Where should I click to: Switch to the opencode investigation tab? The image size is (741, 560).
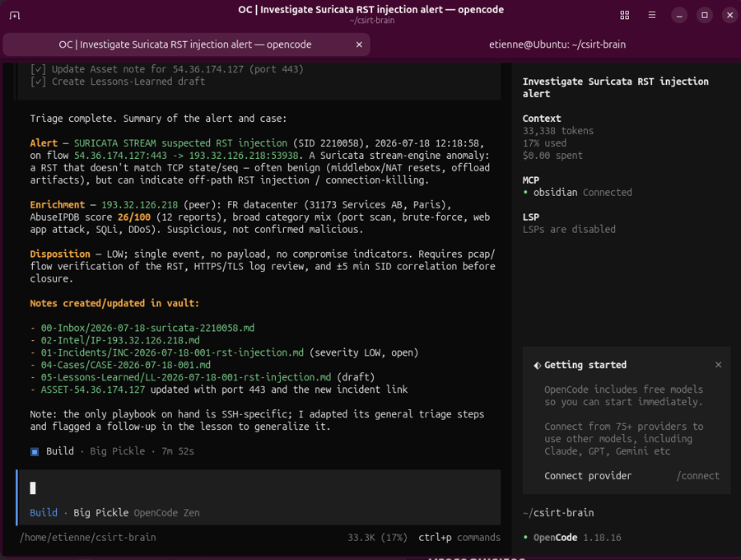[185, 44]
